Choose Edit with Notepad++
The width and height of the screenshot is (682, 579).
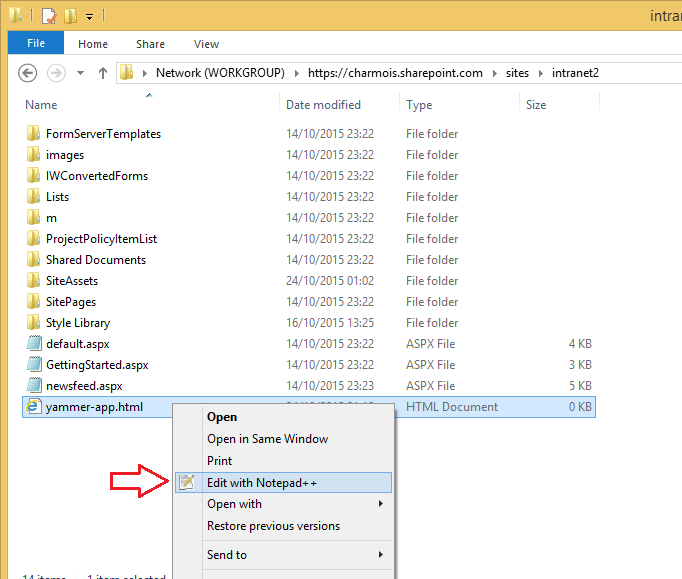283,482
